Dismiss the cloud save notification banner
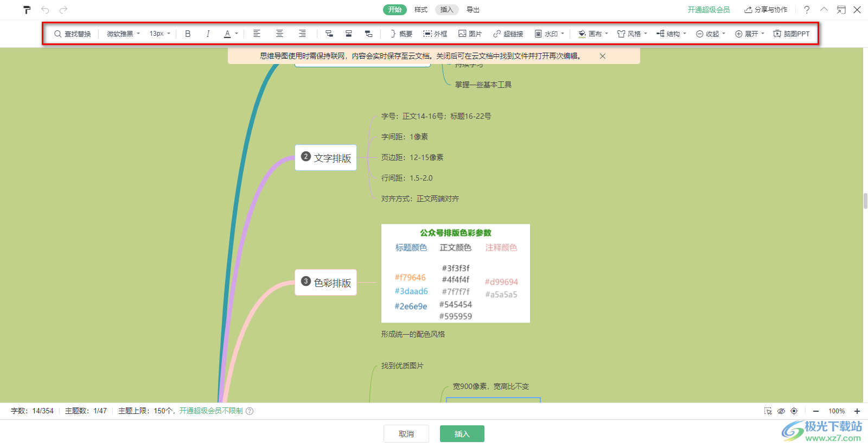Viewport: 868px width, 447px height. (603, 56)
